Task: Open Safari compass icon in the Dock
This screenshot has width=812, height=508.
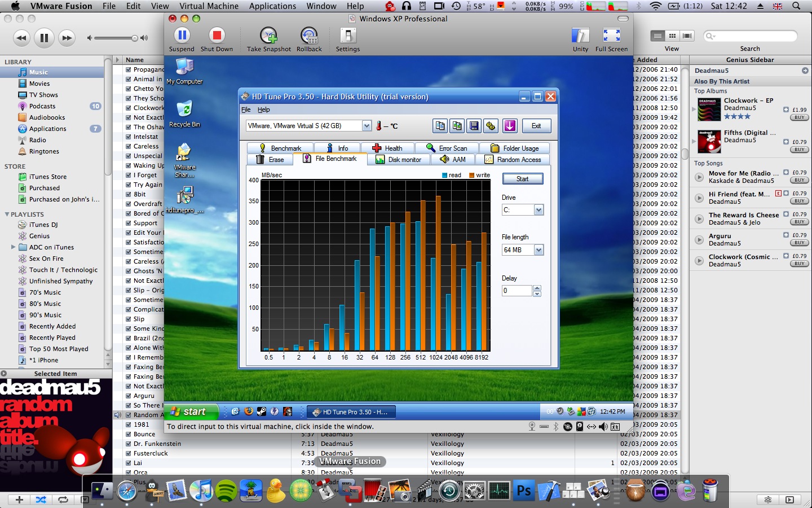Action: (127, 491)
